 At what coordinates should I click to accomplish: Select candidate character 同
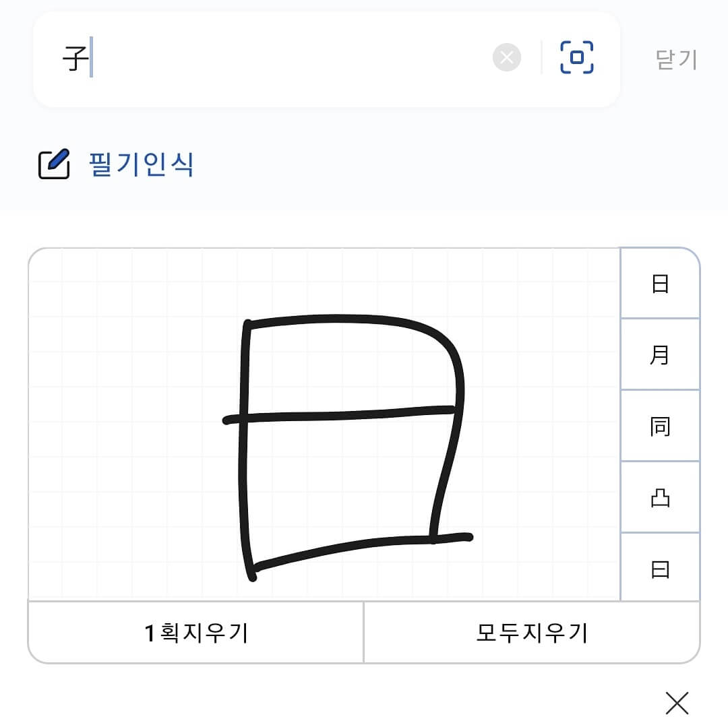pos(659,425)
